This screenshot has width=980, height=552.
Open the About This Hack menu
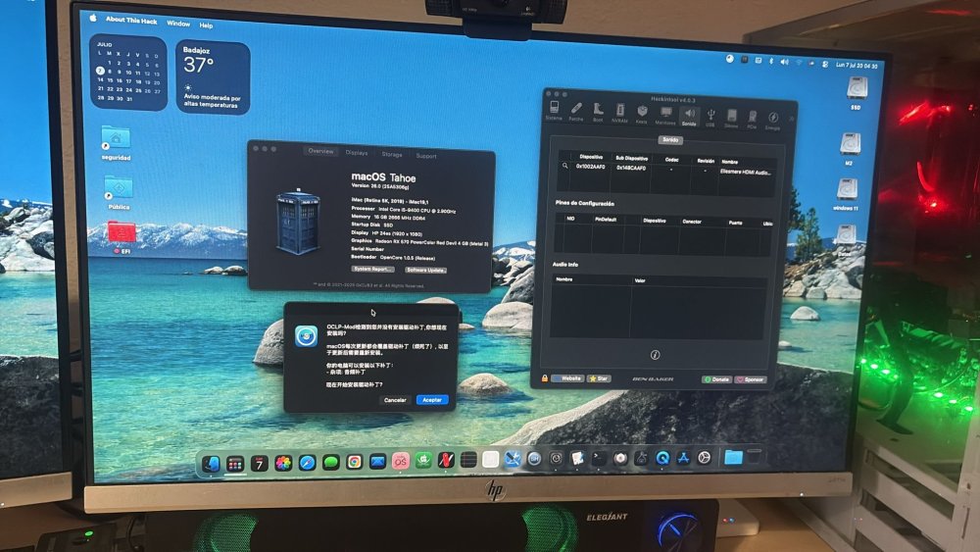(131, 20)
